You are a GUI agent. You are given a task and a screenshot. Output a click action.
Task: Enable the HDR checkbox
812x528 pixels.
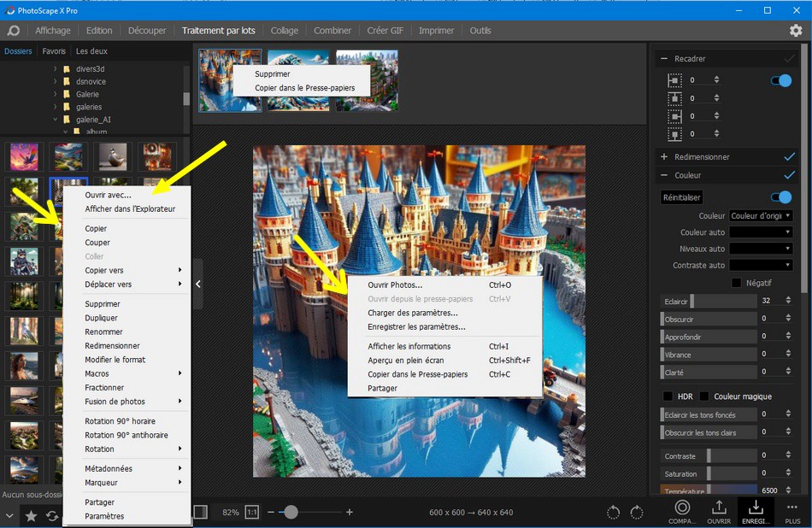[668, 396]
